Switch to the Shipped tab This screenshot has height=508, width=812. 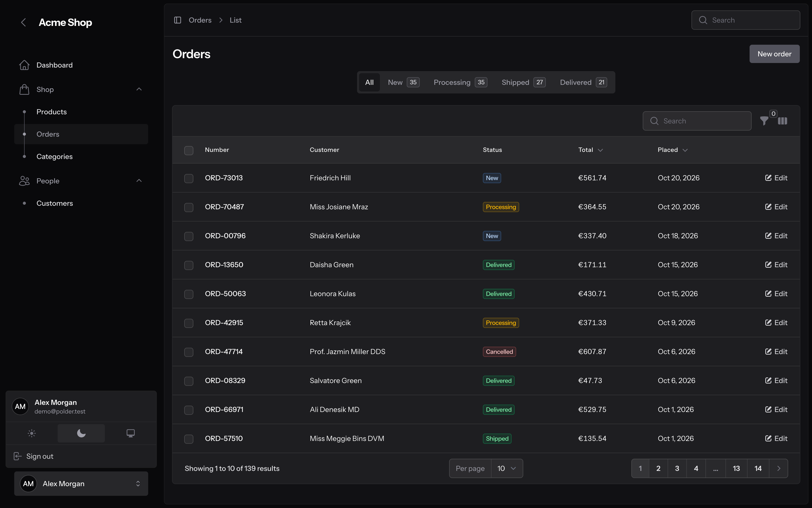click(523, 82)
